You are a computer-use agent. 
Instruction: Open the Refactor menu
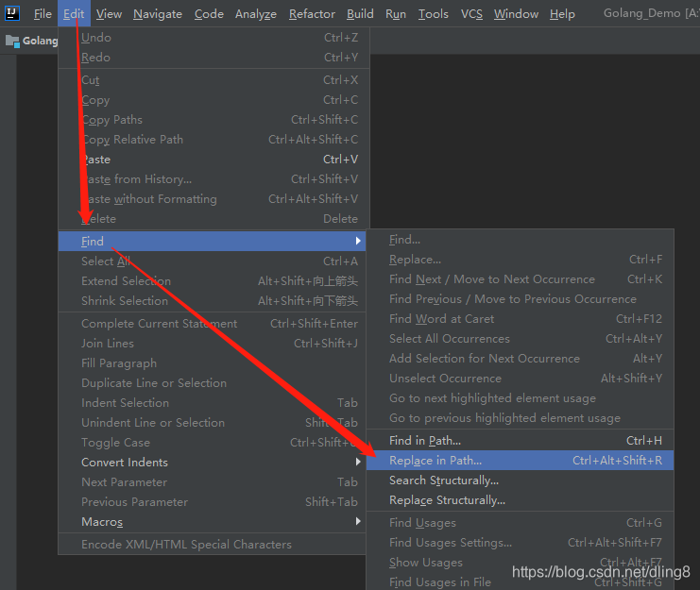point(312,14)
